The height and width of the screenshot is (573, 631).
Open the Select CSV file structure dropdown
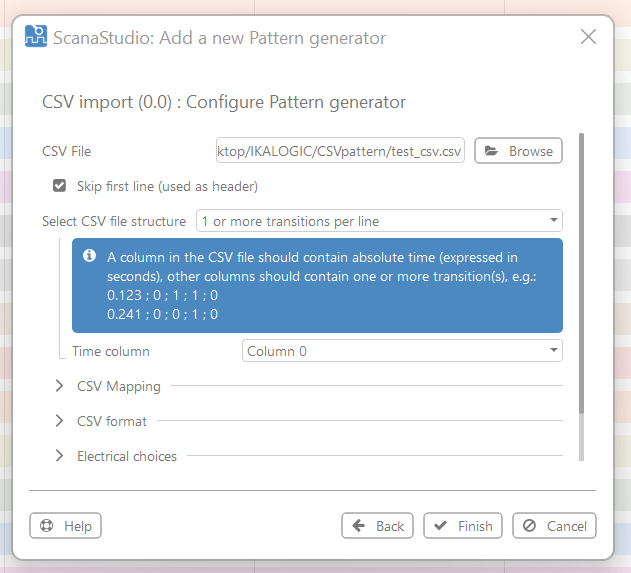coord(379,221)
